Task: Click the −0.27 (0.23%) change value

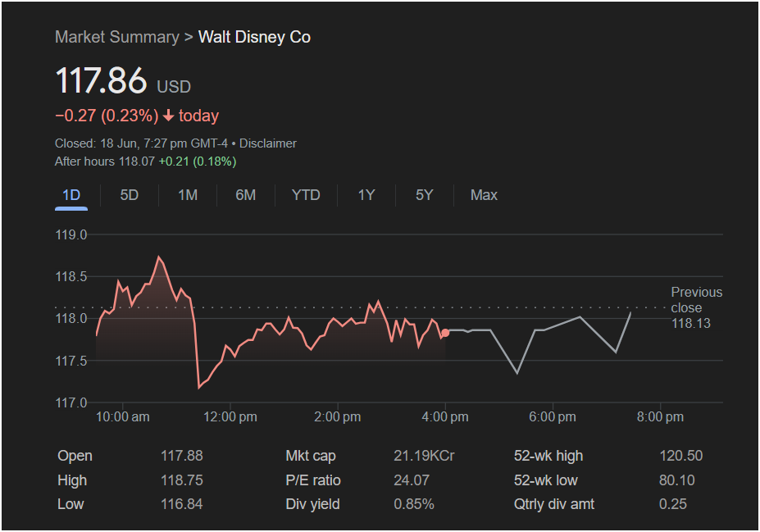Action: click(x=107, y=116)
